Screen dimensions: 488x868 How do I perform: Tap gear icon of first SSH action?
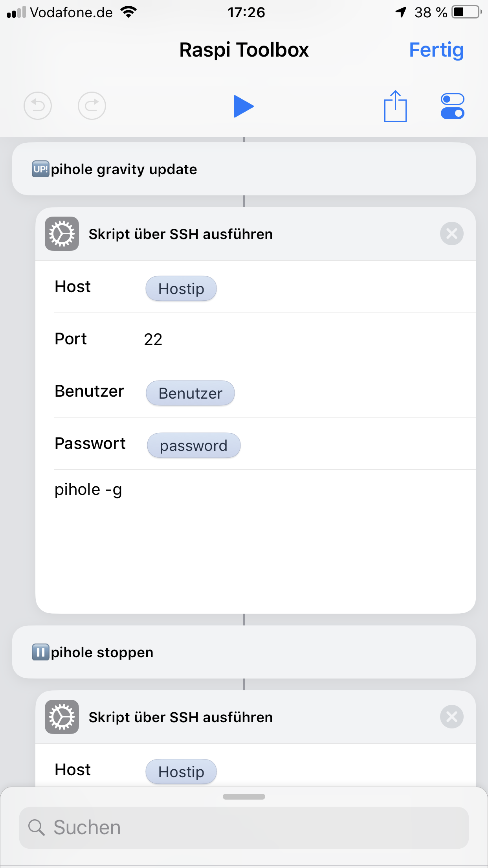(x=62, y=234)
